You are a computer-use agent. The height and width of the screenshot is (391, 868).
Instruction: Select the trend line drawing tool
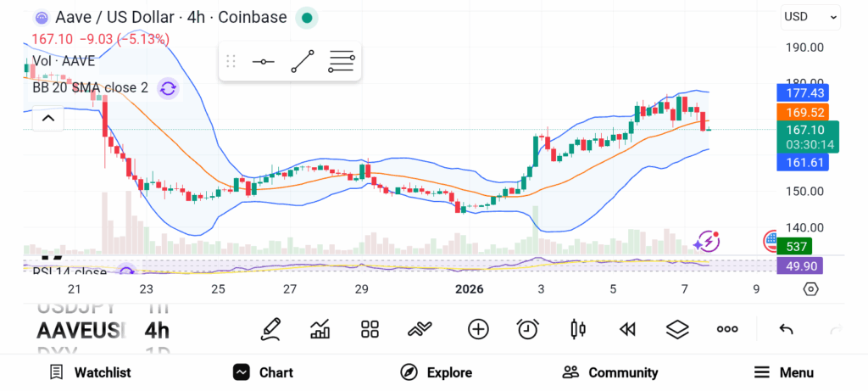[302, 62]
